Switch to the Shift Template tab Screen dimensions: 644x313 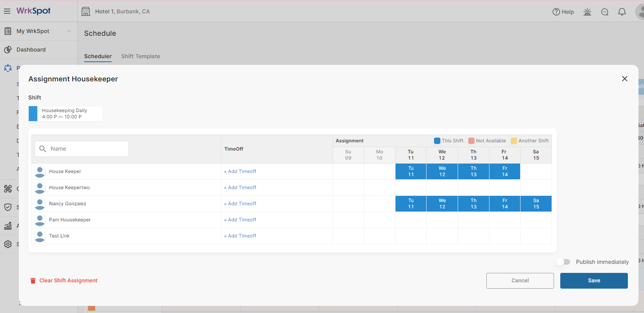point(140,56)
